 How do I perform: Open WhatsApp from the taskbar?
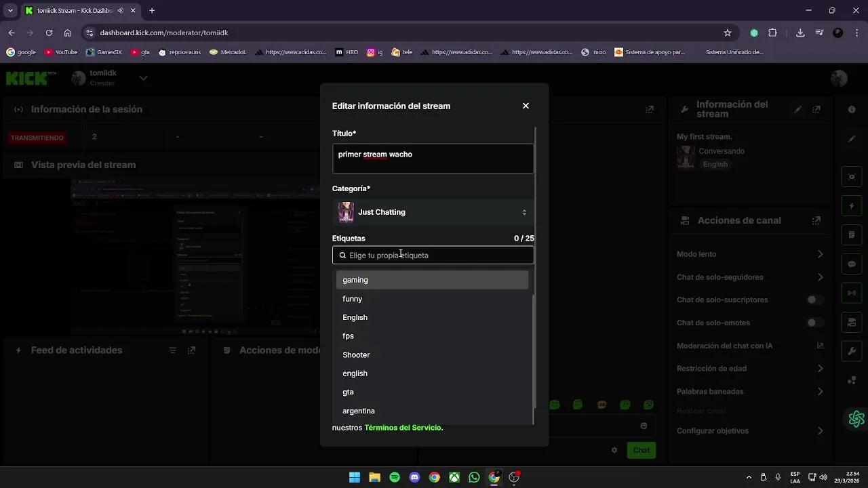point(474,477)
